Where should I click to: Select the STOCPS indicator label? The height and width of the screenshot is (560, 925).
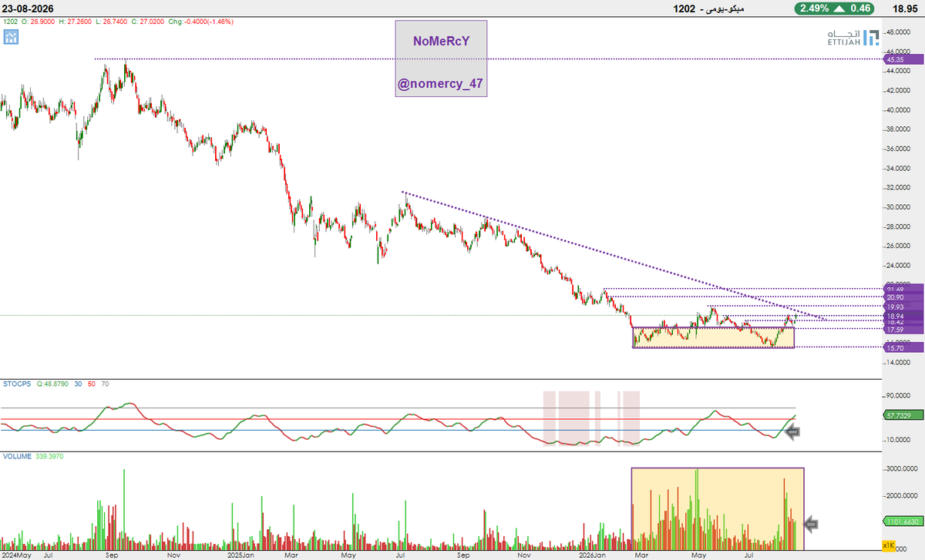pos(17,383)
